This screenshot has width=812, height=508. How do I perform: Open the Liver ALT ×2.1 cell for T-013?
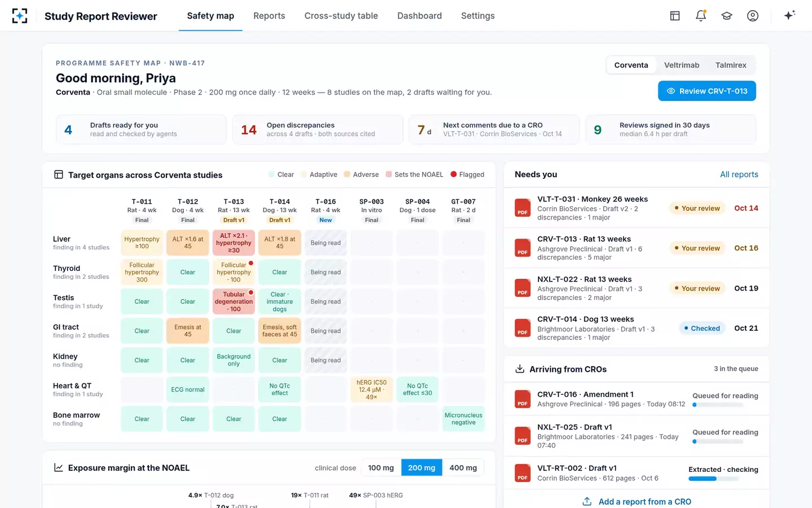(234, 243)
